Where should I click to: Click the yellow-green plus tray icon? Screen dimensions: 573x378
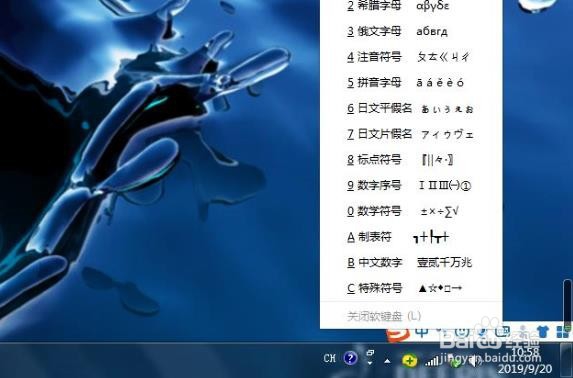pyautogui.click(x=409, y=361)
